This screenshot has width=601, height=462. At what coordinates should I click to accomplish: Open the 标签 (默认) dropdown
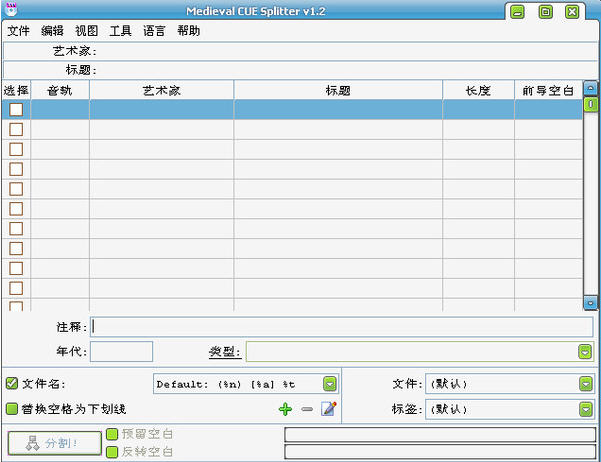click(x=585, y=409)
